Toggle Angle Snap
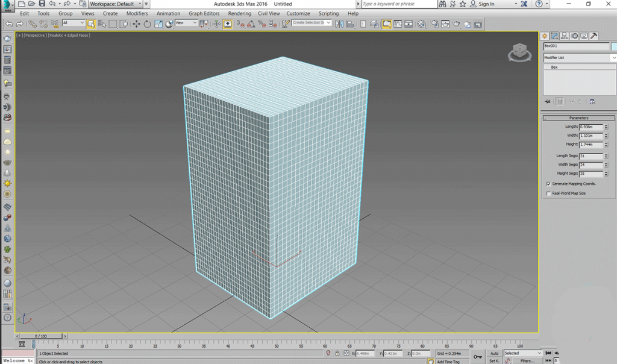 pyautogui.click(x=251, y=24)
